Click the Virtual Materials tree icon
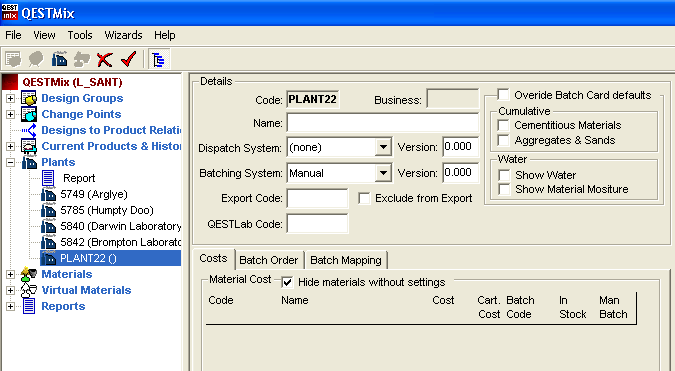Viewport: 675px width, 371px height. click(29, 290)
